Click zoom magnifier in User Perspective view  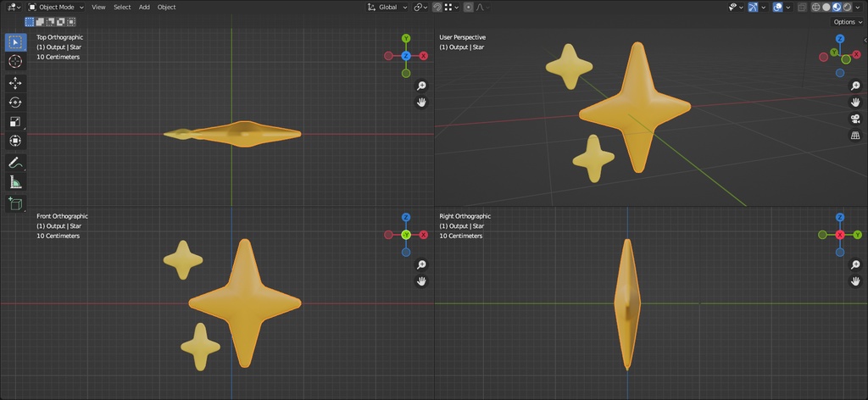pos(855,86)
